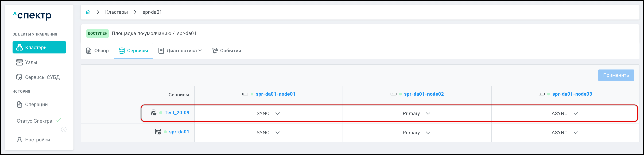644x155 pixels.
Task: Go to Узлы in the sidebar
Action: click(31, 62)
